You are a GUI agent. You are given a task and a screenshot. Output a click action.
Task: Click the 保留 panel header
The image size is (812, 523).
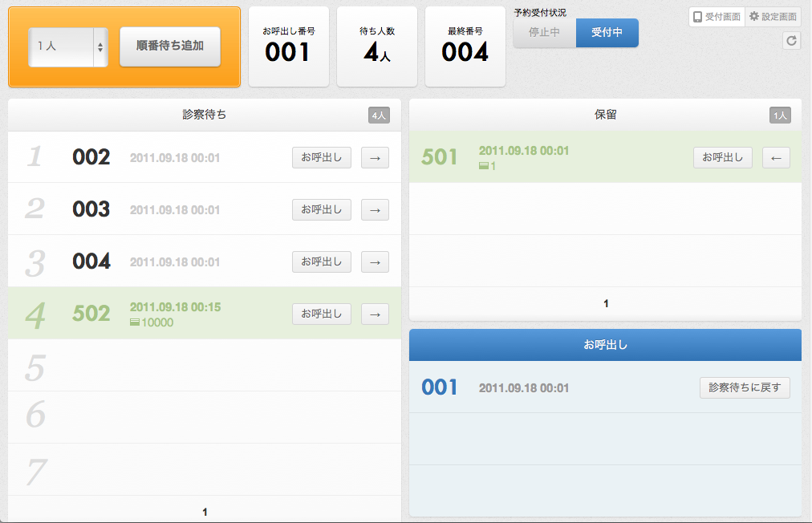click(605, 115)
